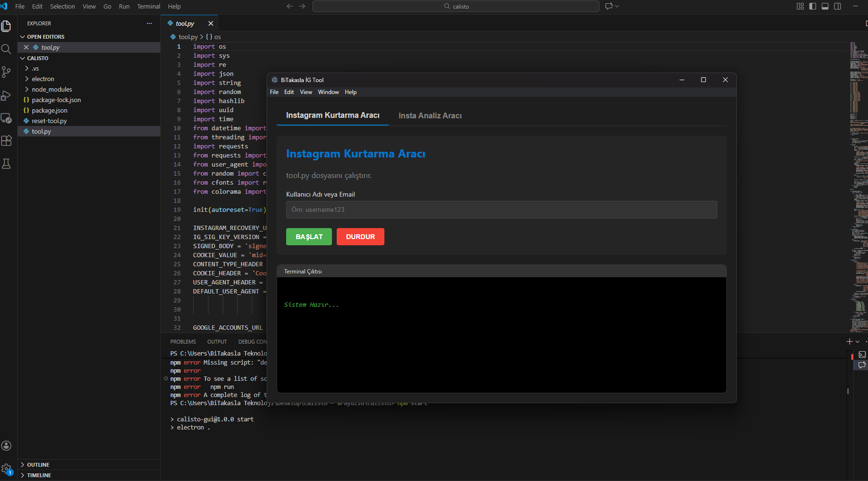Open the Accounts menu icon

click(6, 446)
